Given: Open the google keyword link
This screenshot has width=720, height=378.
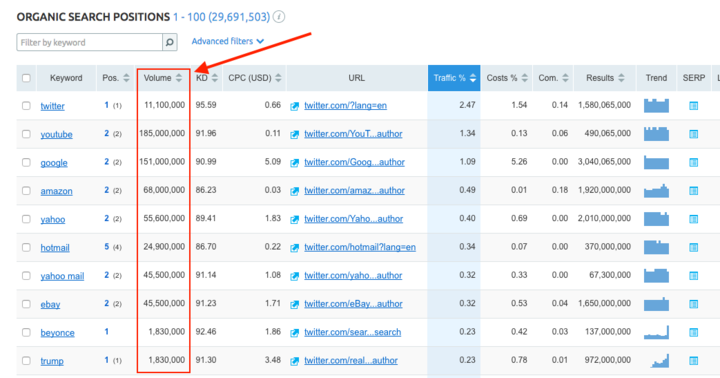Looking at the screenshot, I should point(54,163).
